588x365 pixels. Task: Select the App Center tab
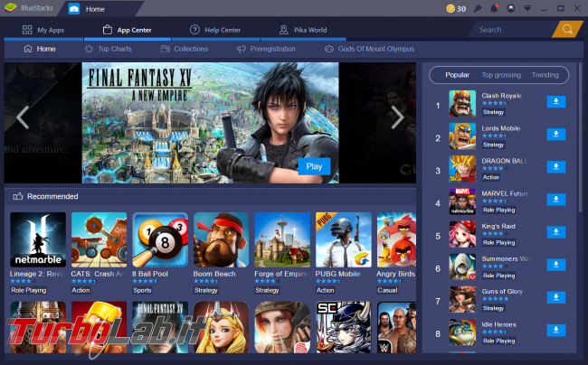pyautogui.click(x=128, y=30)
